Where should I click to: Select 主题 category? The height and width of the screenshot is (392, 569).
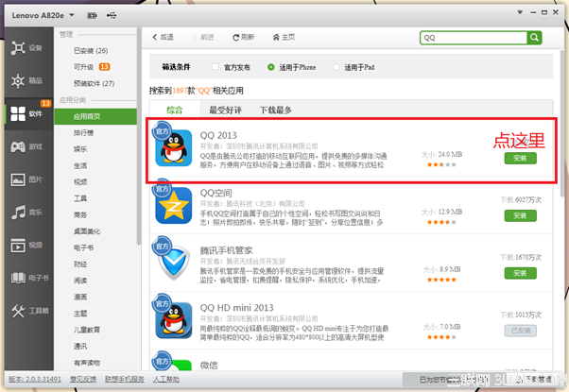pyautogui.click(x=80, y=314)
